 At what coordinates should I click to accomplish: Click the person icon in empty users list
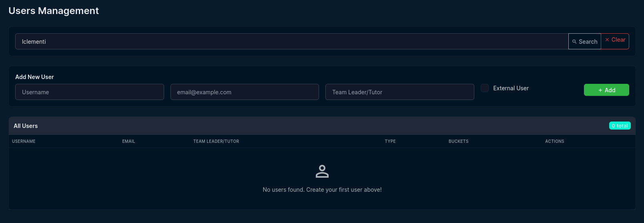pos(322,171)
